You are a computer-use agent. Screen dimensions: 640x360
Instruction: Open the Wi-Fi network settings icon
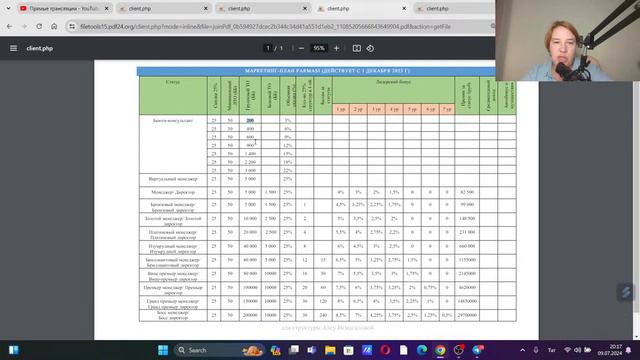tap(567, 350)
